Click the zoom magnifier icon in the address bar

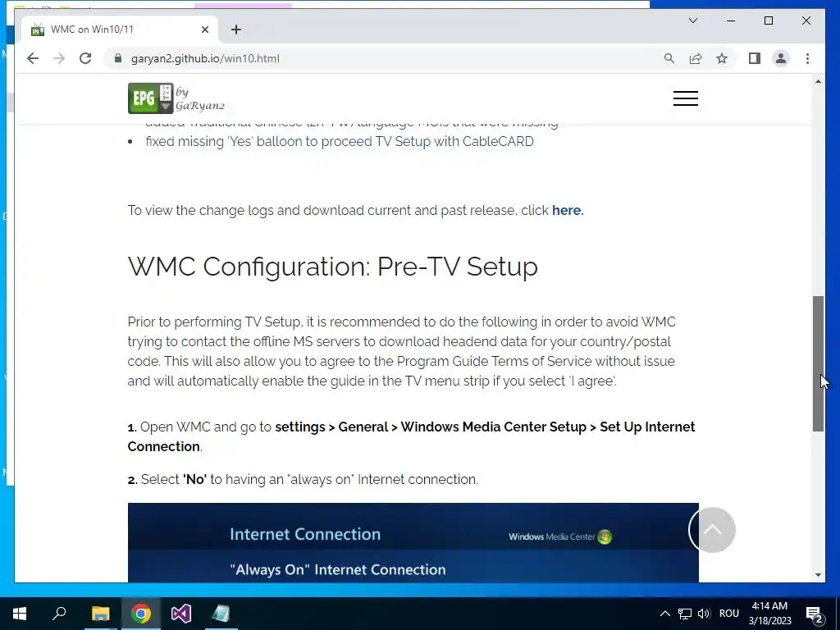coord(669,58)
